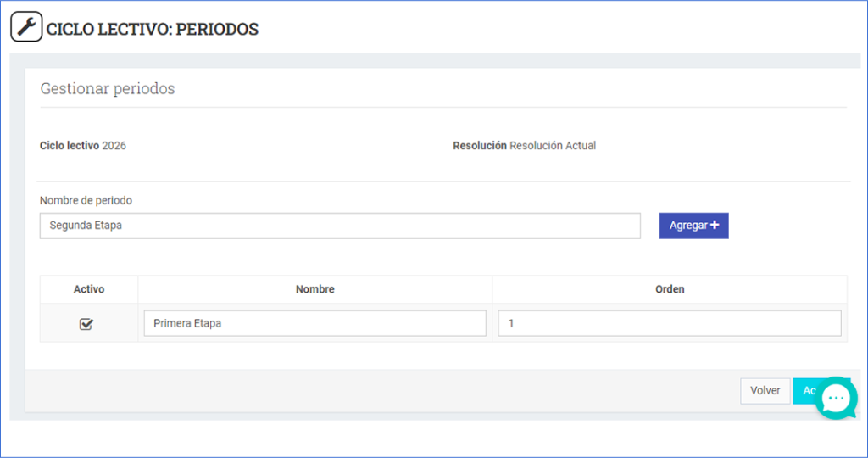Click the Activo column header
The width and height of the screenshot is (868, 458).
pyautogui.click(x=89, y=289)
